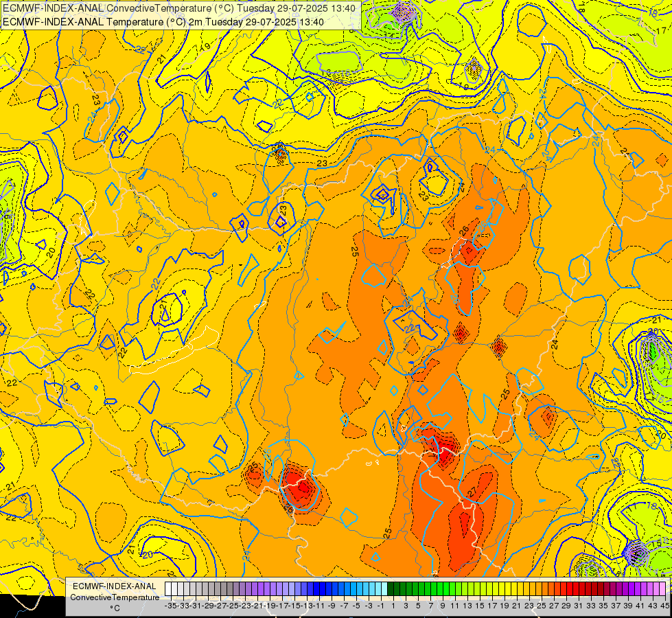
Task: Click the legend scale label '13'
Action: click(x=467, y=606)
